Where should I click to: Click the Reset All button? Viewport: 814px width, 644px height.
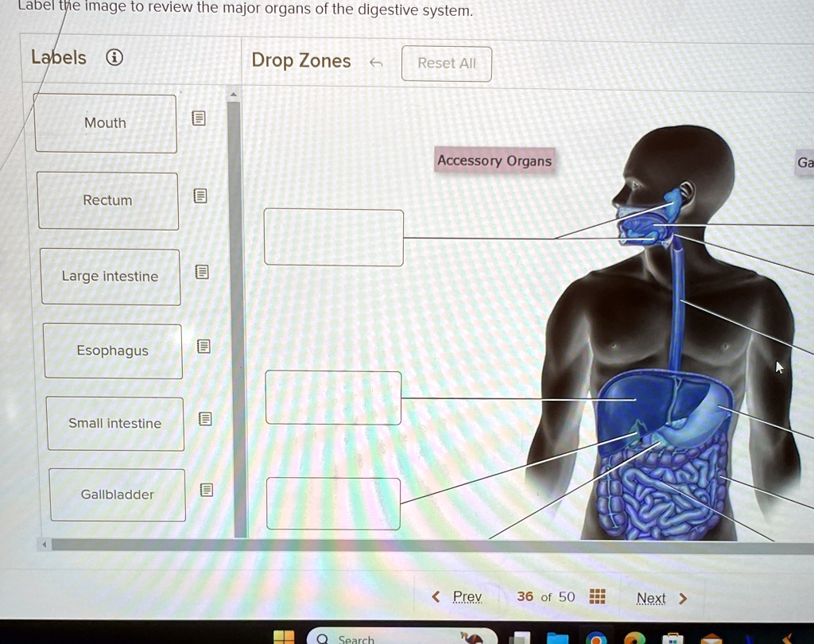click(446, 64)
